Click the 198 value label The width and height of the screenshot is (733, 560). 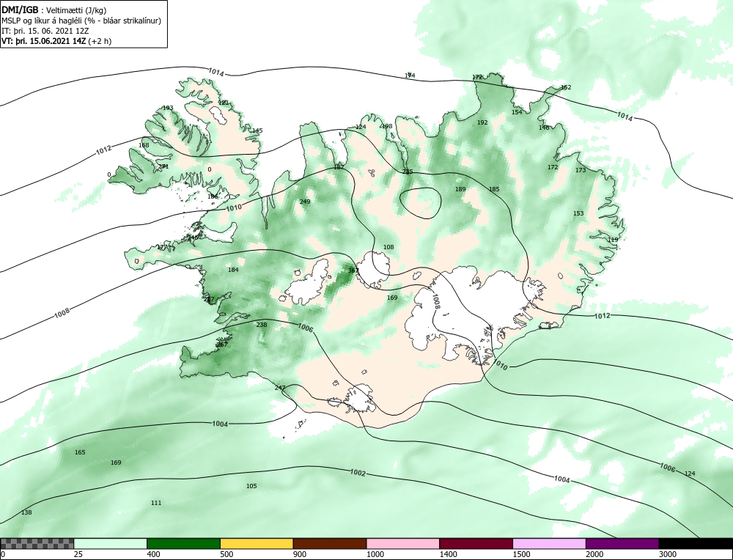[387, 126]
